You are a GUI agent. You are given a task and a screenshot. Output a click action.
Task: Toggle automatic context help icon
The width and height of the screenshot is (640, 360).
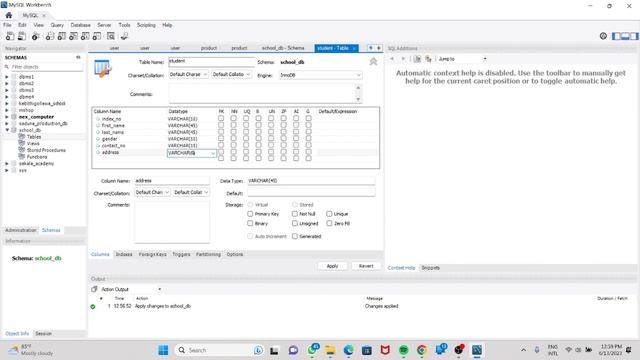pyautogui.click(x=428, y=59)
